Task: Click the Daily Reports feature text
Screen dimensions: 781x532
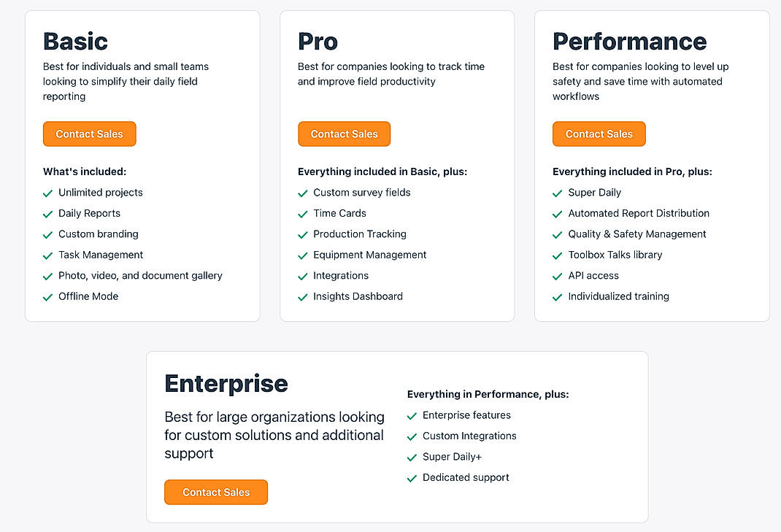Action: point(89,213)
